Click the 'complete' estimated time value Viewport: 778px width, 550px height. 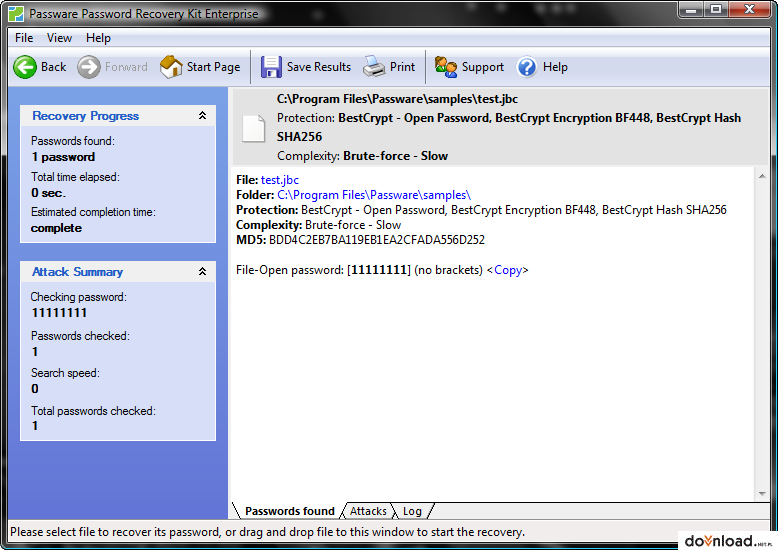[x=56, y=228]
